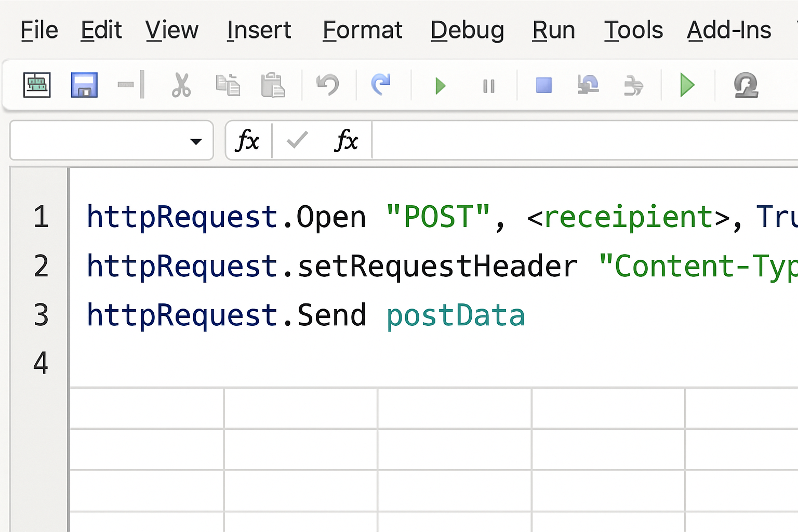Select line number 3 in gutter
Screen dimensions: 798x532
41,315
